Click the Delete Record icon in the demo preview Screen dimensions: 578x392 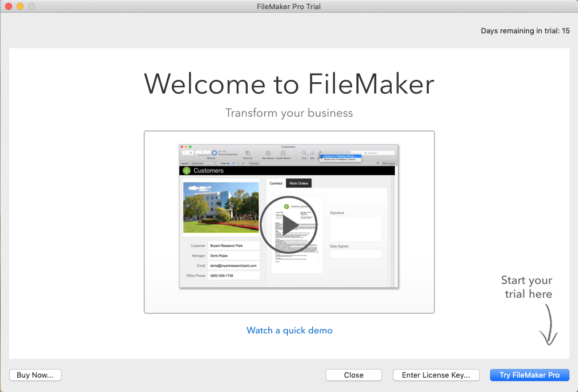point(283,153)
